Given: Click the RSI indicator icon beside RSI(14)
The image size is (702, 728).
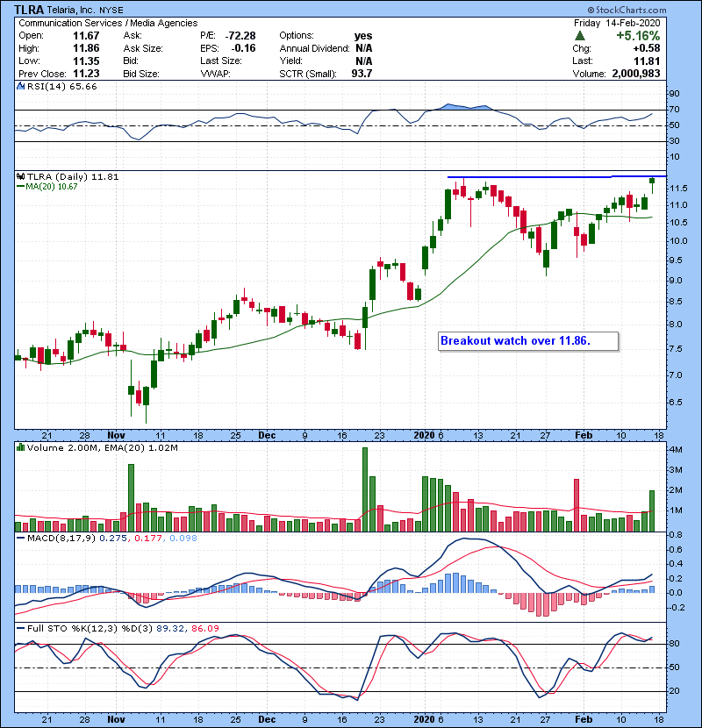Looking at the screenshot, I should coord(20,86).
